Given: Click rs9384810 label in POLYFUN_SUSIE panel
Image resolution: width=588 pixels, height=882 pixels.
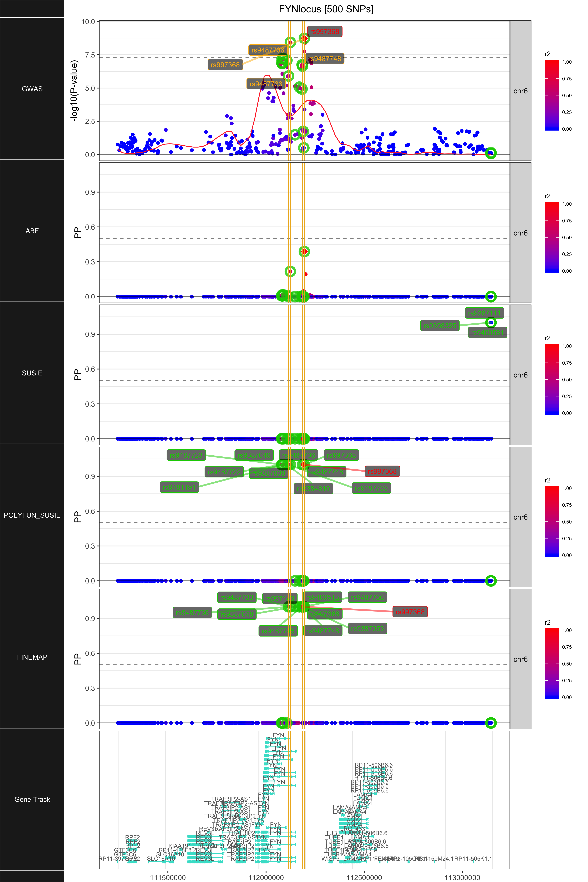Looking at the screenshot, I should [314, 489].
